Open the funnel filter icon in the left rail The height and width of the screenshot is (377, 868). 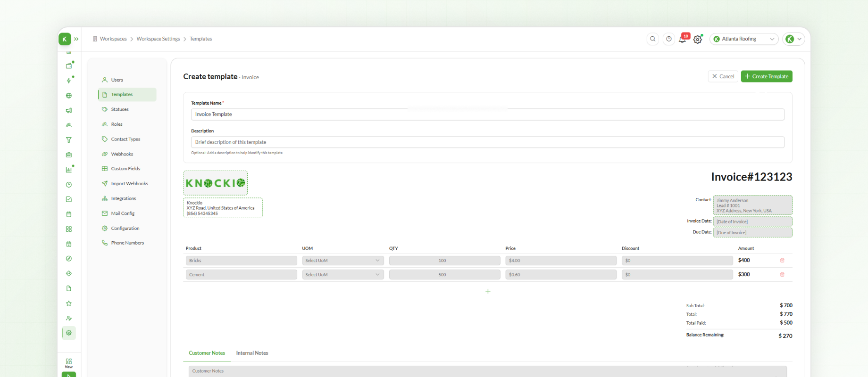69,140
